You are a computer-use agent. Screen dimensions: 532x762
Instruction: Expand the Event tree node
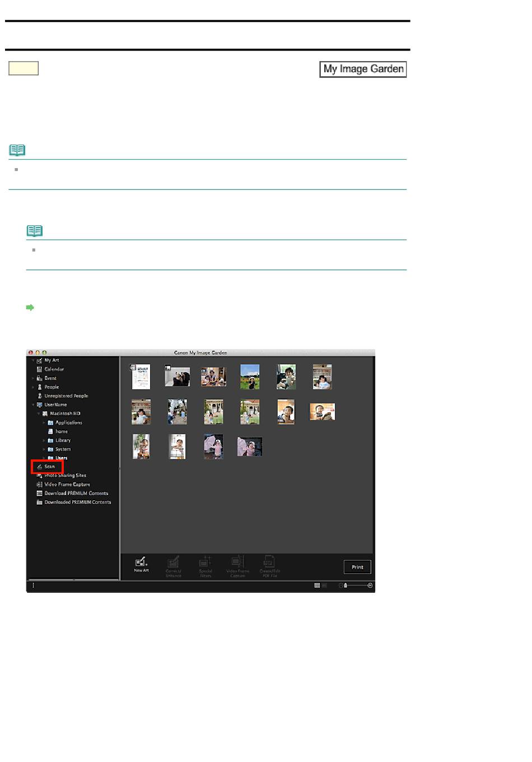[33, 379]
